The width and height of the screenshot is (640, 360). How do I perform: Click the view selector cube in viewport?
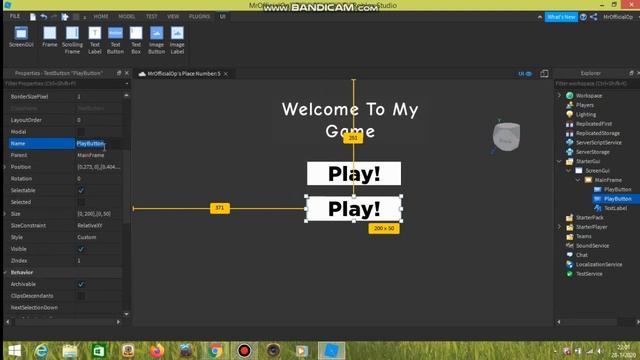(506, 137)
